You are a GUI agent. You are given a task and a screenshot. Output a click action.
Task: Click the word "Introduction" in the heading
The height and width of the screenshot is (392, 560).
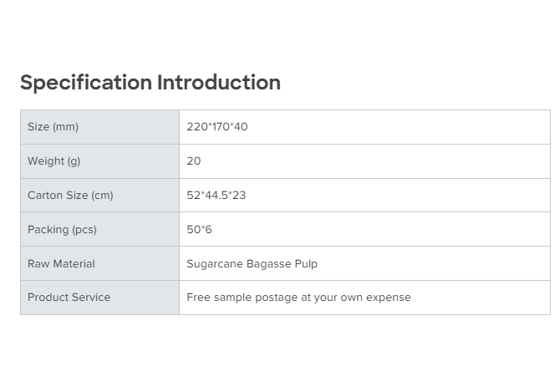tap(219, 83)
